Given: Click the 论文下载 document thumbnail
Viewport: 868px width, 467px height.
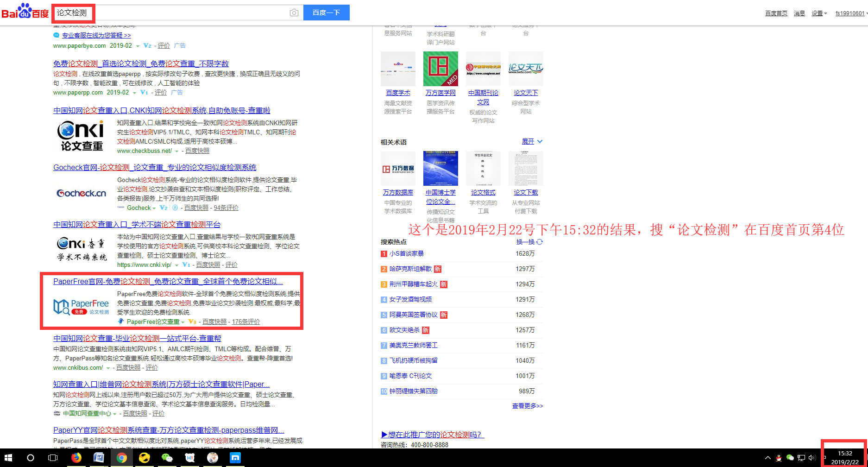Looking at the screenshot, I should pyautogui.click(x=526, y=168).
